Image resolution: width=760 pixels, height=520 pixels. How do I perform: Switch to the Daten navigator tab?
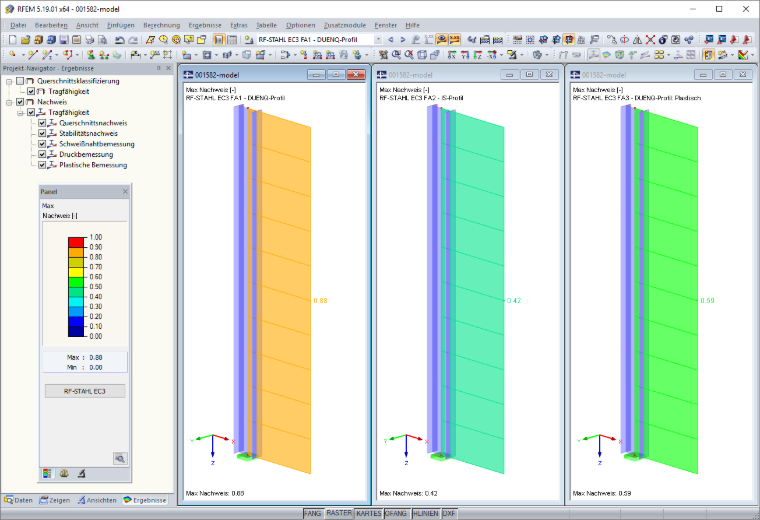coord(19,500)
